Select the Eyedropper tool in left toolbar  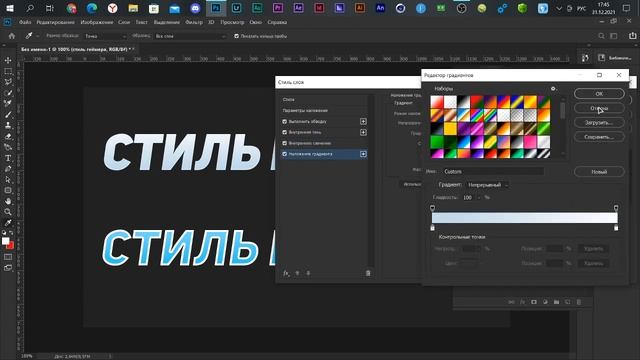pyautogui.click(x=8, y=223)
